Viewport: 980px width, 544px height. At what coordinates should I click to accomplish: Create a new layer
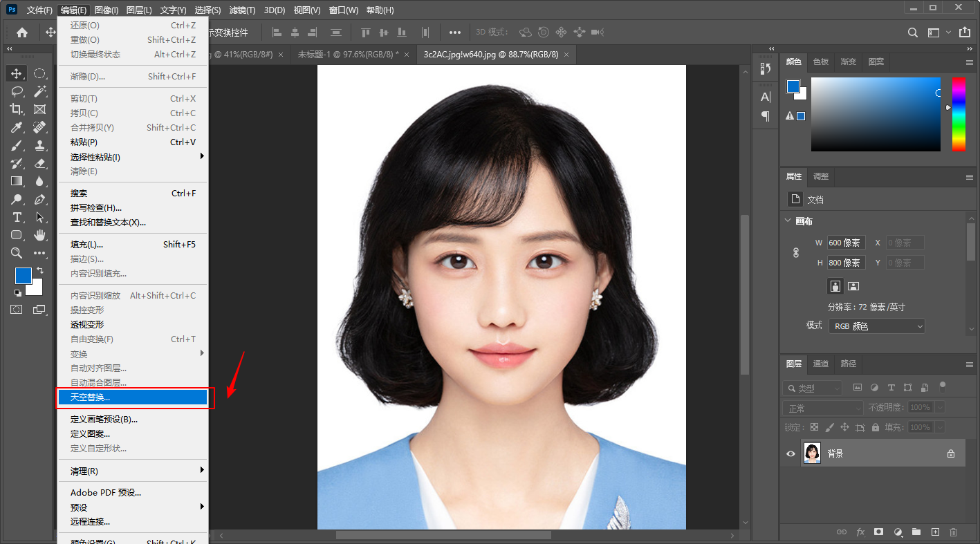point(935,532)
